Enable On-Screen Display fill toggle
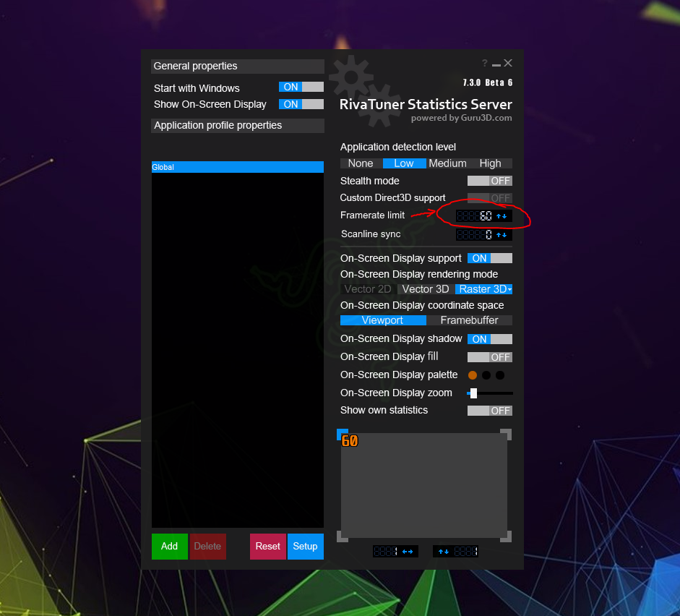The width and height of the screenshot is (680, 616). click(490, 357)
